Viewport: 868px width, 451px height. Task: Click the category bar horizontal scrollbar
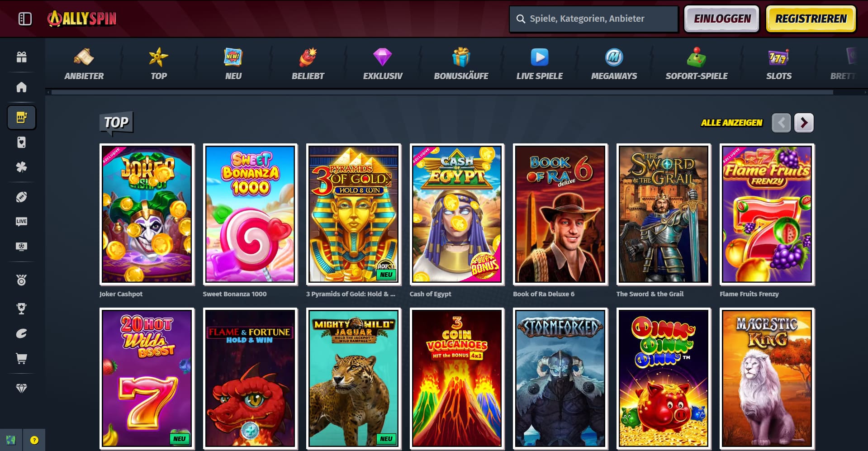[x=442, y=92]
